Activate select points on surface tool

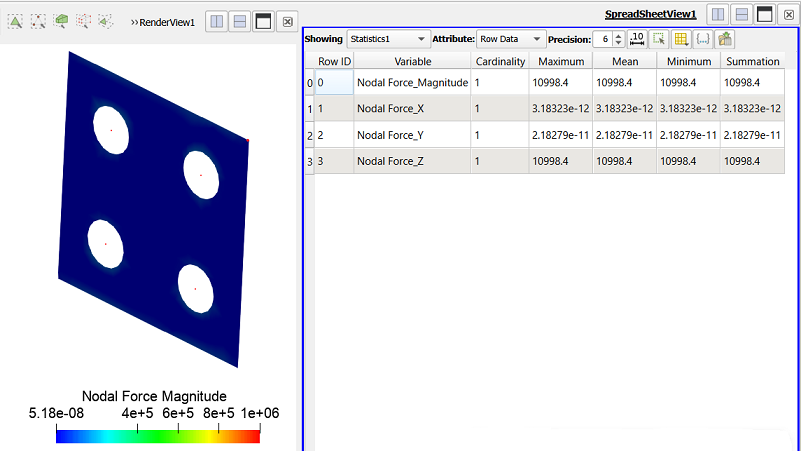tap(38, 21)
